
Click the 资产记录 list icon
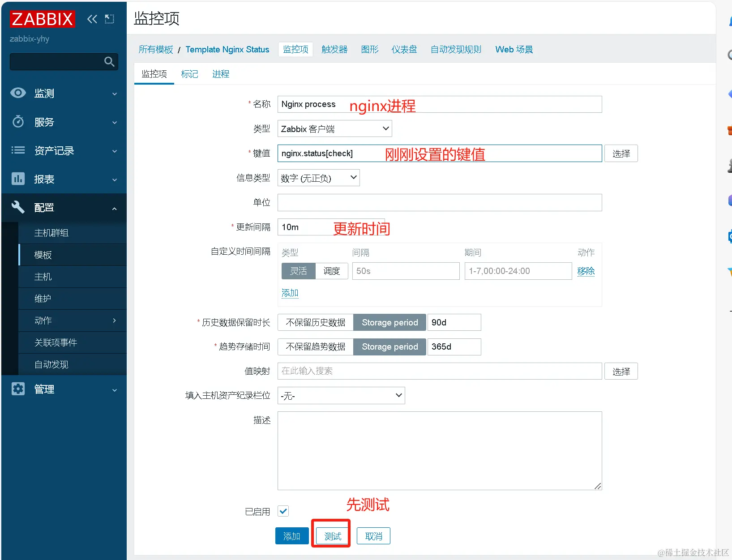tap(18, 150)
